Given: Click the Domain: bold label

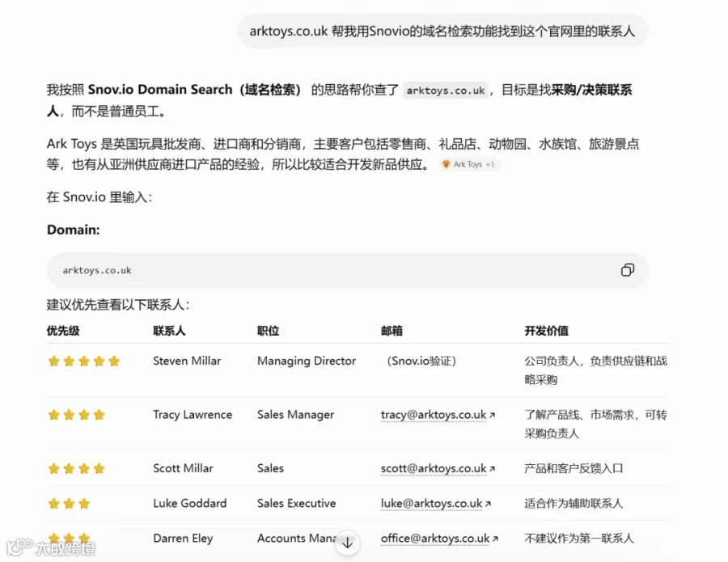Looking at the screenshot, I should click(x=74, y=230).
